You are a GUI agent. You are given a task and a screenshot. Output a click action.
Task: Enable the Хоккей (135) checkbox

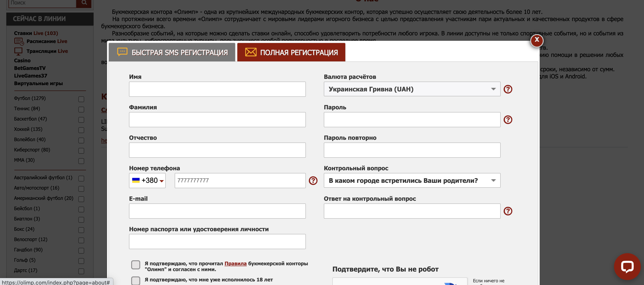(x=81, y=130)
